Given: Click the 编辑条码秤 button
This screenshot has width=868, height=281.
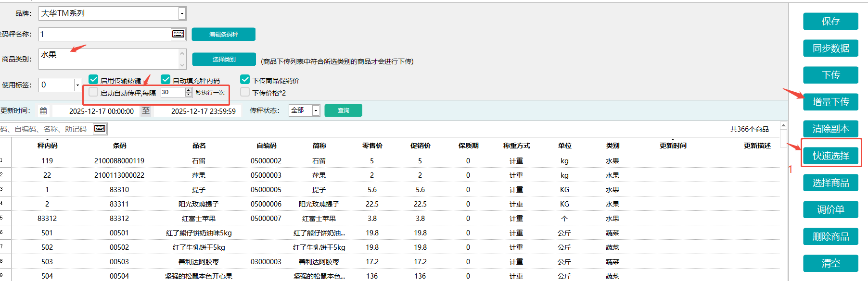Looking at the screenshot, I should point(223,34).
